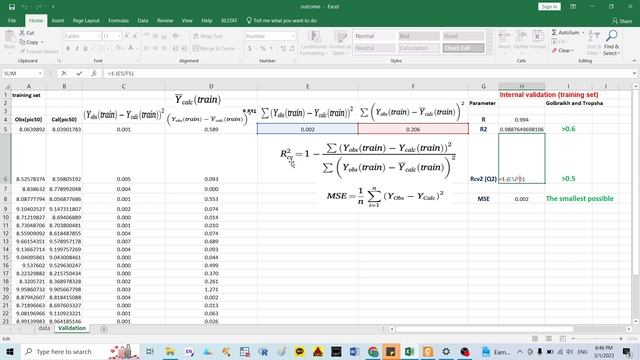Viewport: 640px width, 360px height.
Task: Click the Share button
Action: pos(622,21)
